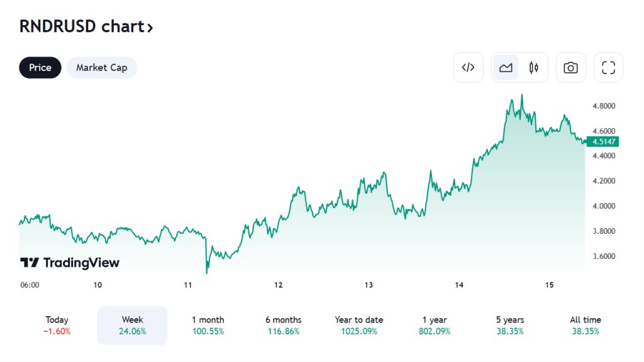
Task: Select the Price toggle
Action: point(40,67)
